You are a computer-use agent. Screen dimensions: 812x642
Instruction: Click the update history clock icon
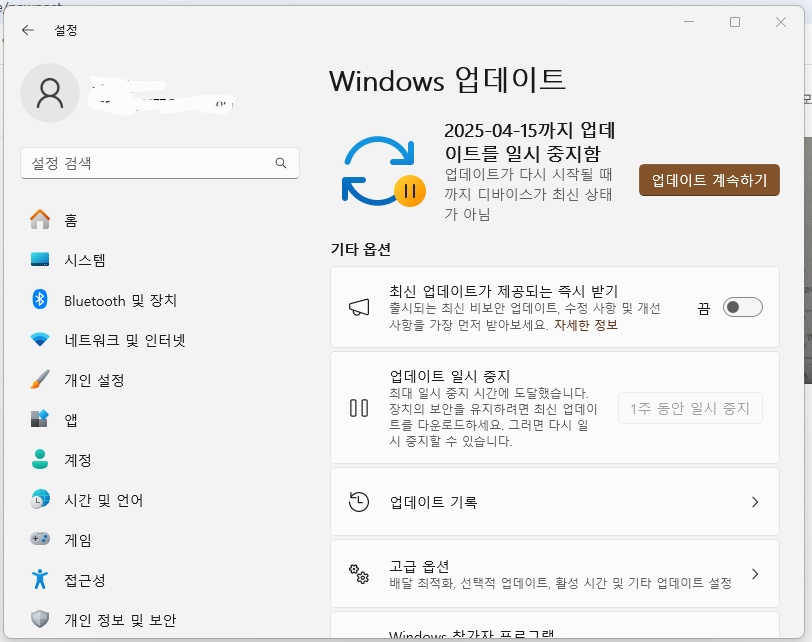coord(359,502)
